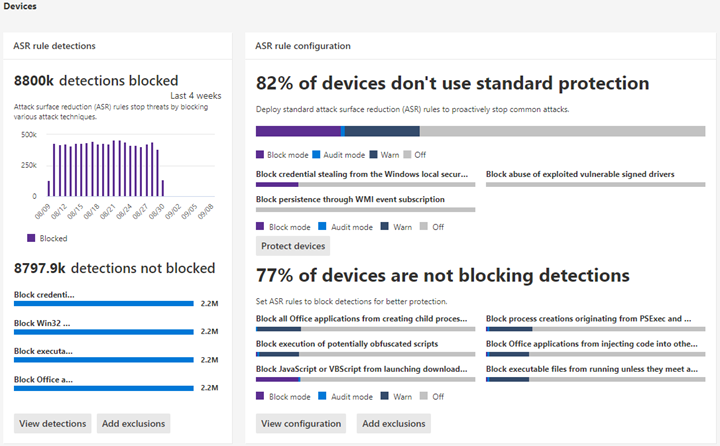Click the View detections button
The width and height of the screenshot is (720, 446).
pyautogui.click(x=53, y=424)
